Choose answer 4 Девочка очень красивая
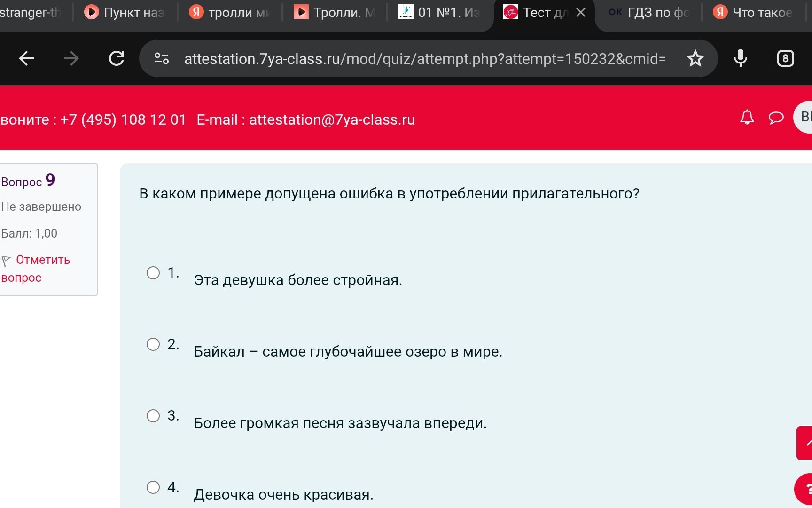812x508 pixels. pos(153,487)
